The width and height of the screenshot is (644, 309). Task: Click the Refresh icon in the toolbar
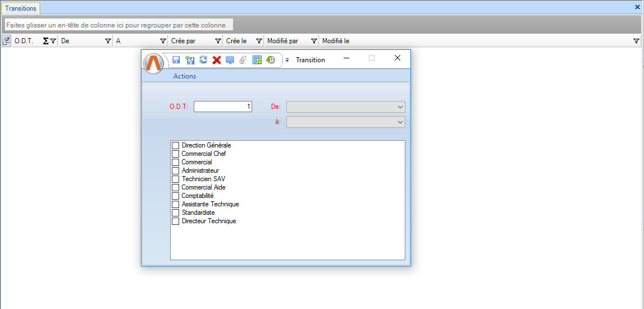pos(203,60)
